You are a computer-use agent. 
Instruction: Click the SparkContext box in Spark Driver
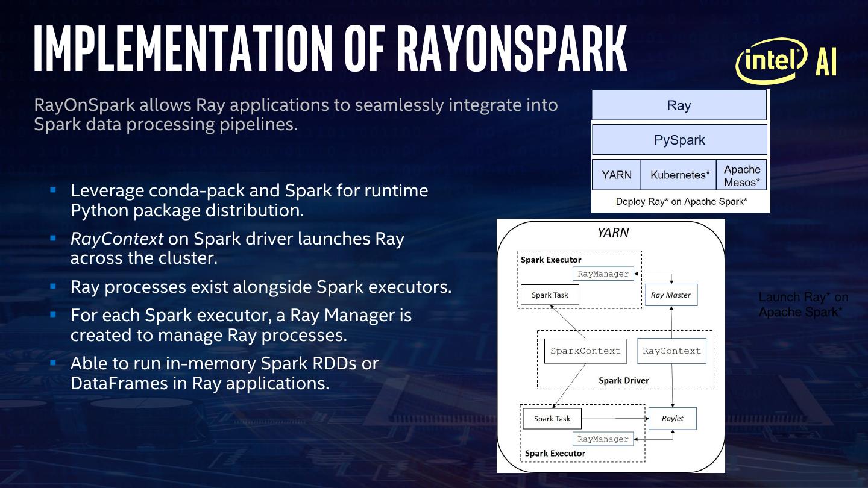point(585,351)
